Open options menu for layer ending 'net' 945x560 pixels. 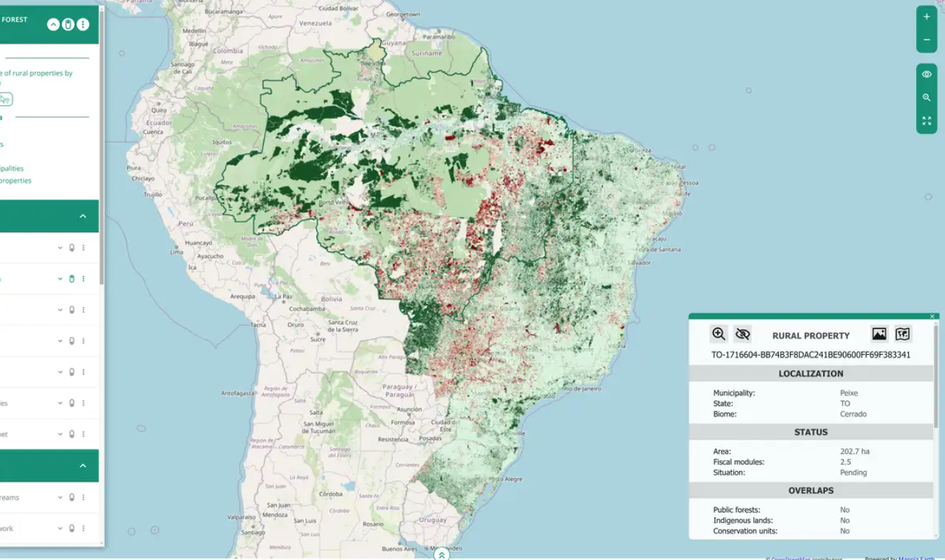[83, 434]
